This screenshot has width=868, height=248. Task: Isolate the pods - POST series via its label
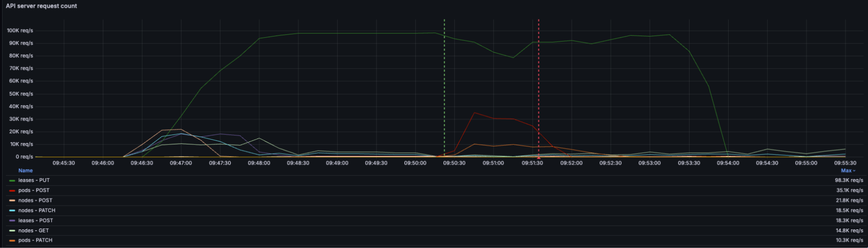[34, 190]
